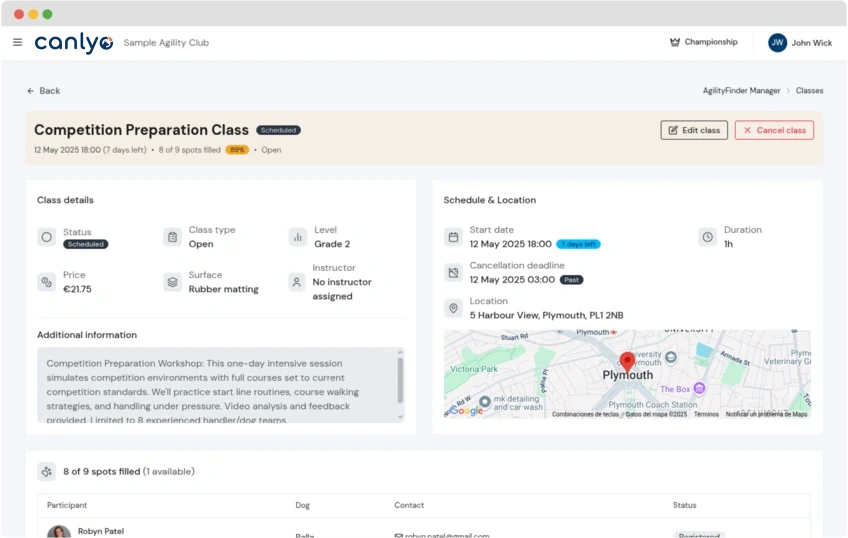This screenshot has width=848, height=538.
Task: Click the Duration clock icon
Action: pos(707,237)
